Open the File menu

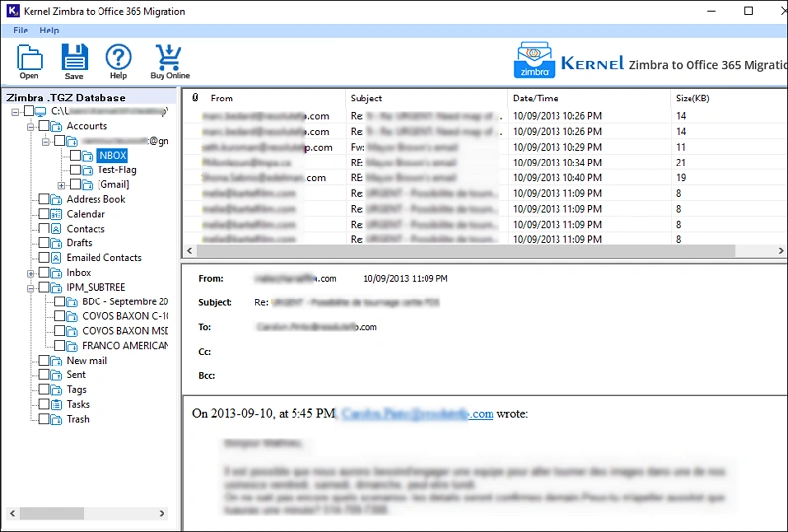pyautogui.click(x=20, y=31)
